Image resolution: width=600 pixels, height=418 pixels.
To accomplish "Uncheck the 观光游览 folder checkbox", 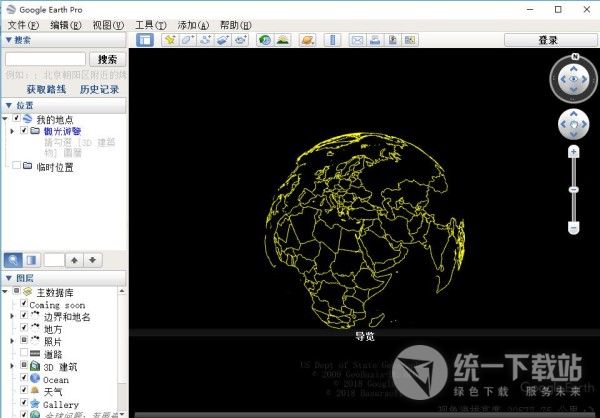I will pos(24,131).
